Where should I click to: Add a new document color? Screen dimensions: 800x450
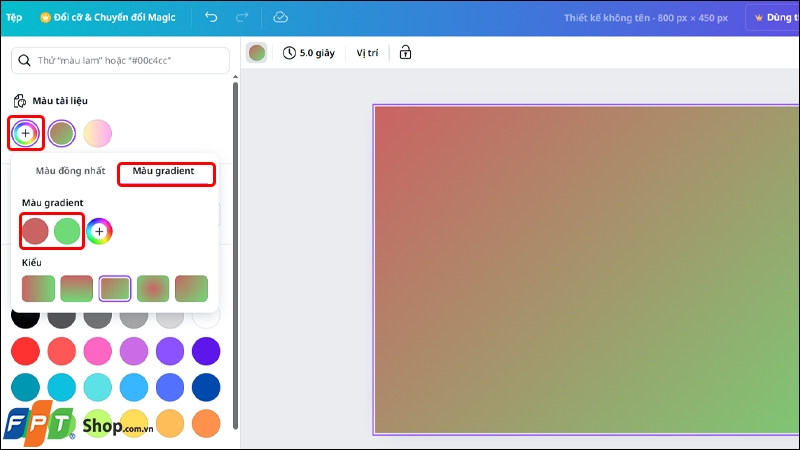click(x=26, y=133)
